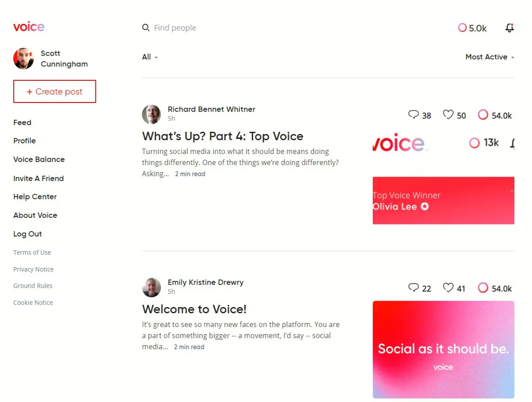This screenshot has width=532, height=402.
Task: Click the Create post button
Action: coord(55,91)
